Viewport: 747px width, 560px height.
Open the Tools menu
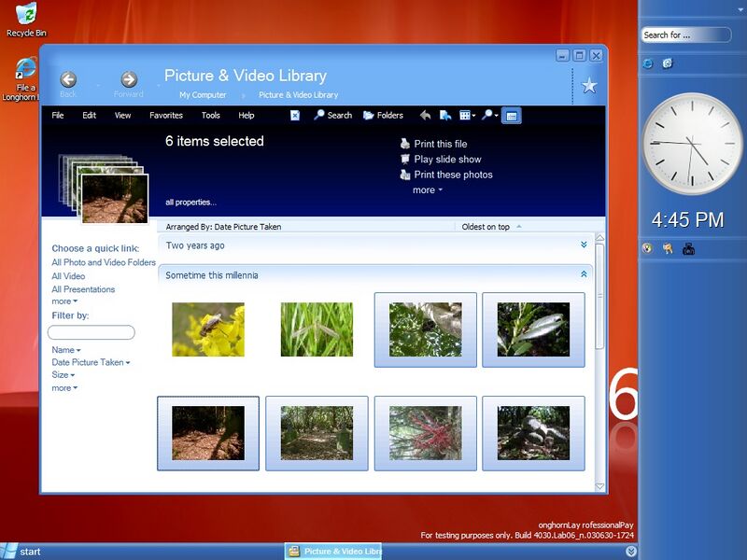(211, 116)
